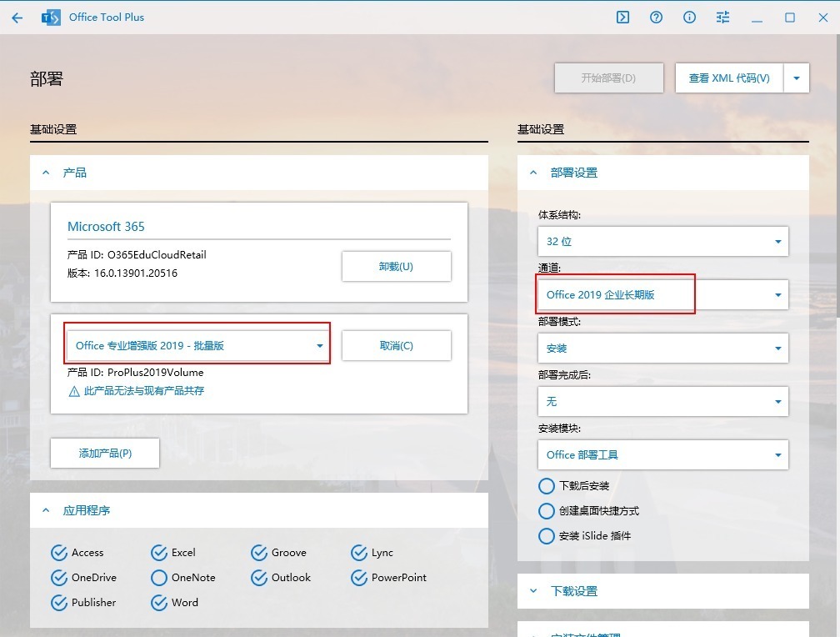840x637 pixels.
Task: Click the vertical scrollbar on right edge
Action: 837,177
